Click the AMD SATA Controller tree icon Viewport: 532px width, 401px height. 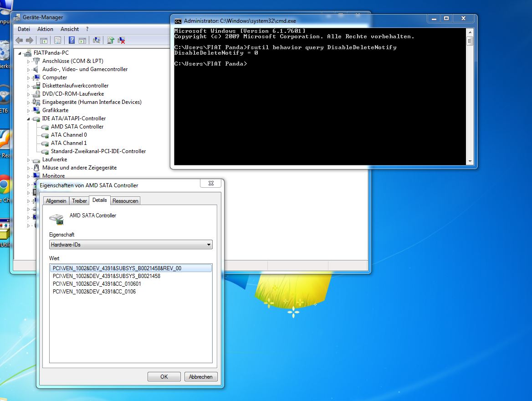point(45,127)
